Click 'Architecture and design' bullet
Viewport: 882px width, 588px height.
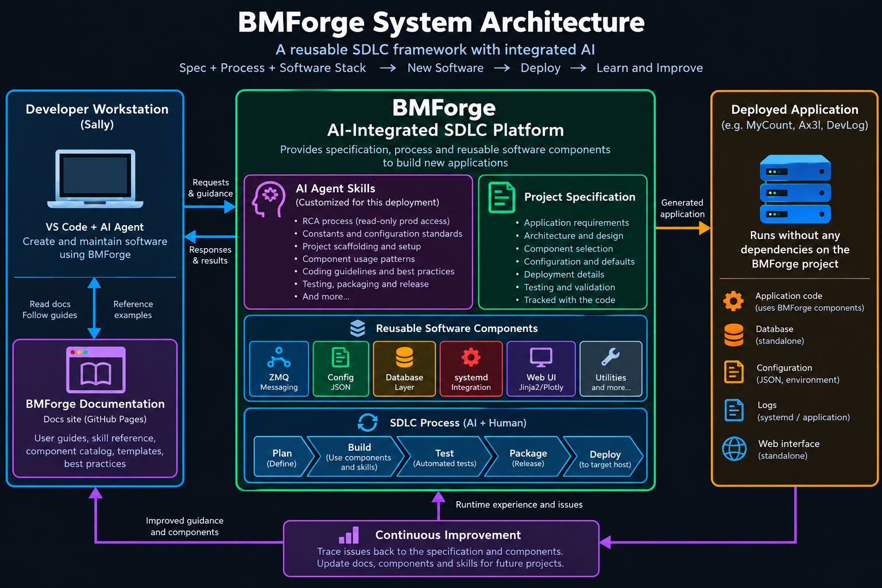pyautogui.click(x=574, y=235)
